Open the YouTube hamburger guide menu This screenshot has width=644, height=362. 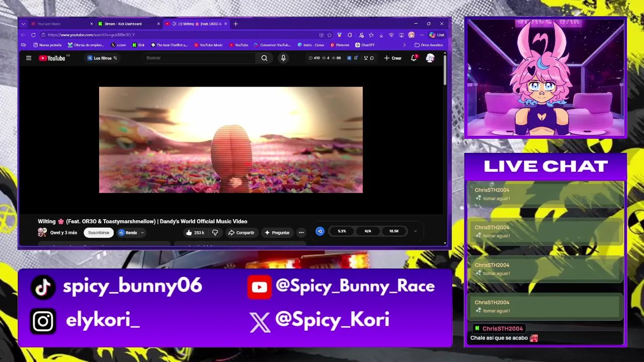(29, 58)
